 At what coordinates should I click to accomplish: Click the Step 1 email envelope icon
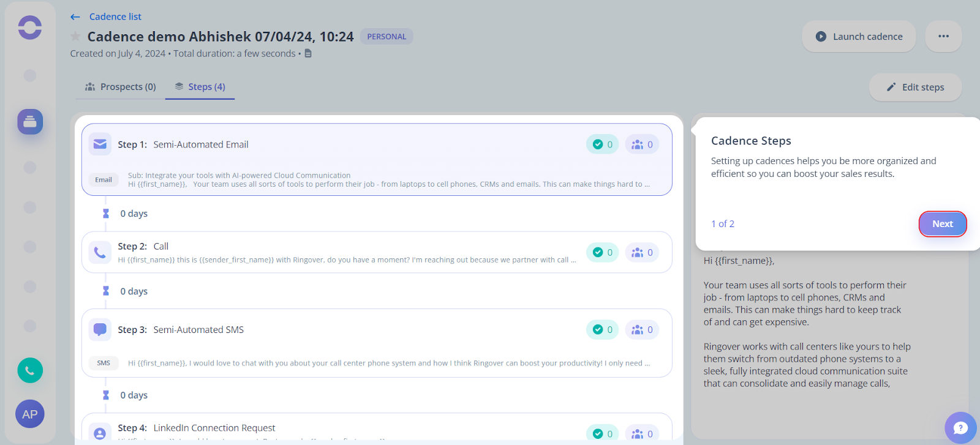tap(100, 144)
